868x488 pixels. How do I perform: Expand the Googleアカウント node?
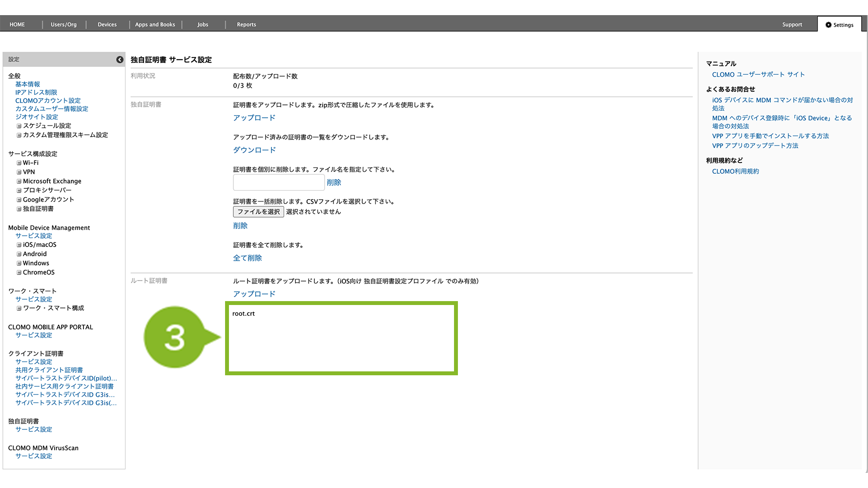pyautogui.click(x=19, y=200)
